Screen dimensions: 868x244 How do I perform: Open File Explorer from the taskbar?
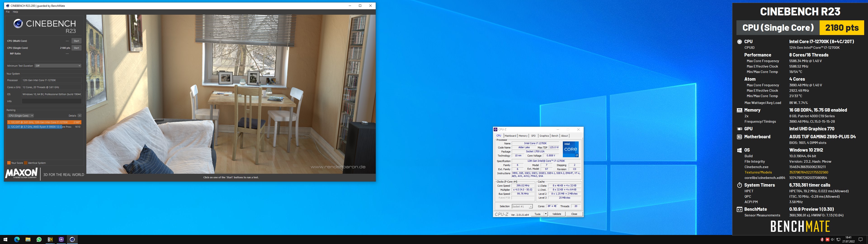coord(28,240)
